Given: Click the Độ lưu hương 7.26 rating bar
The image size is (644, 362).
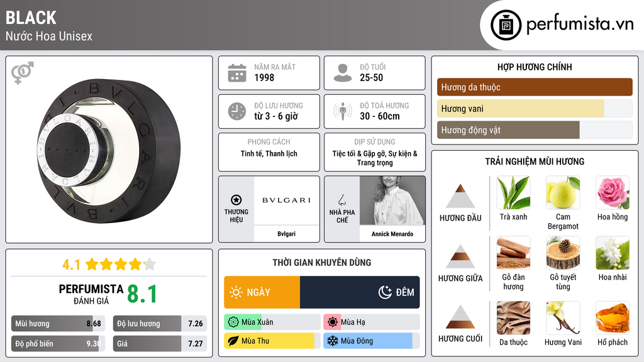Looking at the screenshot, I should click(160, 324).
